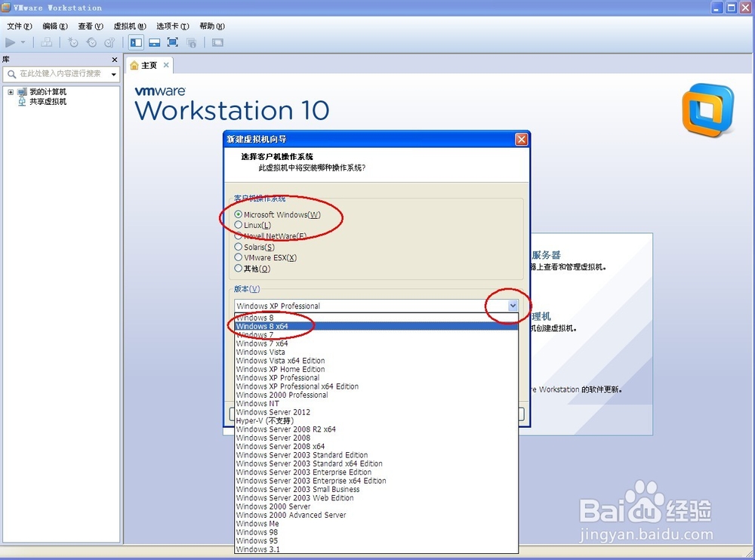
Task: Select the Microsoft Windows(W) radio button
Action: tap(238, 214)
